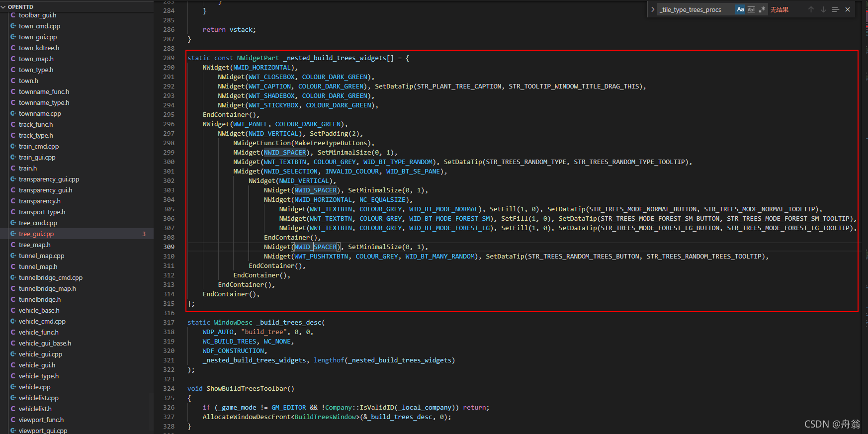Open town_gui.cpp file
868x434 pixels.
point(77,37)
